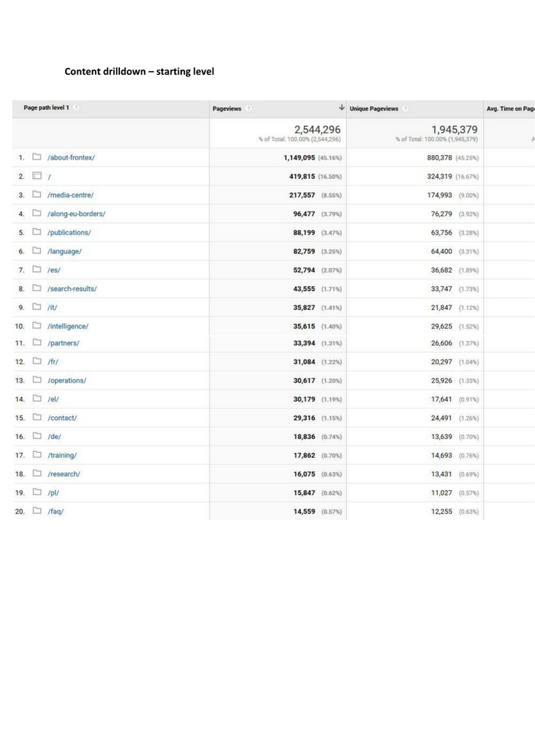The width and height of the screenshot is (535, 756).
Task: Click help icon beside Unique Pageviews header
Action: [x=406, y=109]
